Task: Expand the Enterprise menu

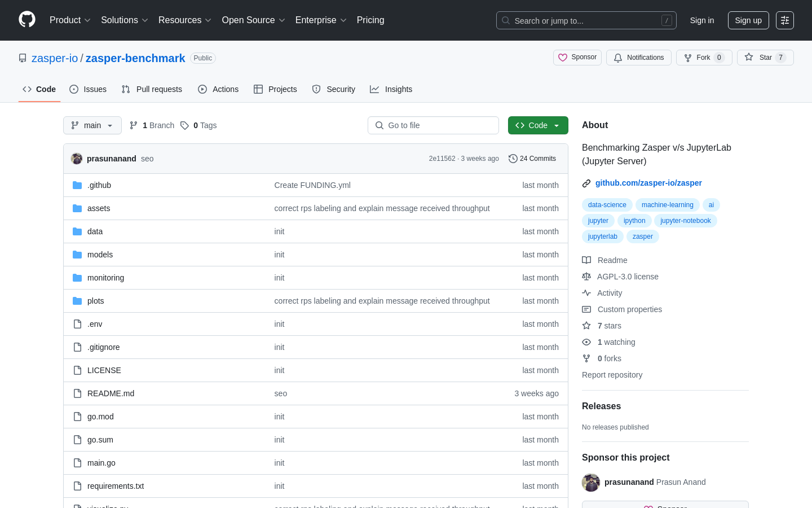Action: [x=321, y=20]
